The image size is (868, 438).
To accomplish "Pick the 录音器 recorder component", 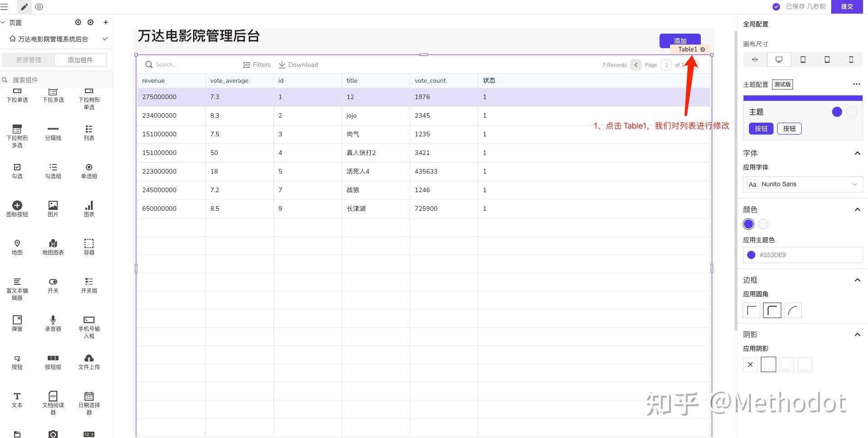I will (53, 324).
